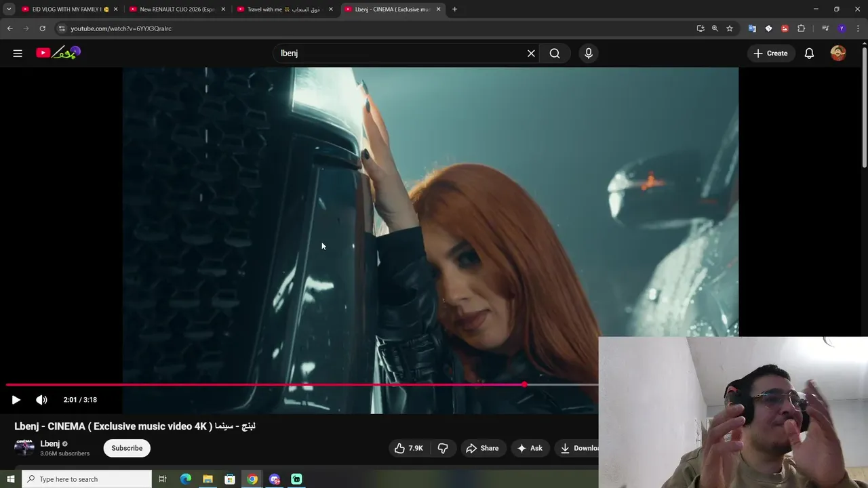Mute the video with the speaker icon

[41, 400]
